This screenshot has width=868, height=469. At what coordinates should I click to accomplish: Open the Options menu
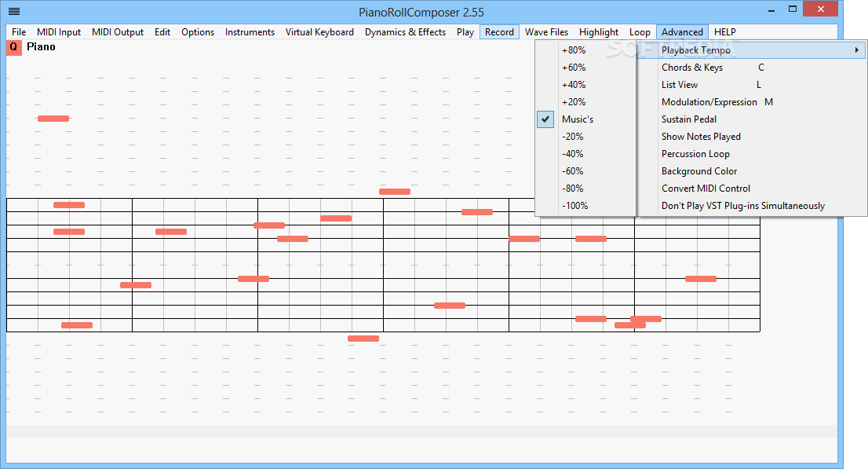(198, 32)
